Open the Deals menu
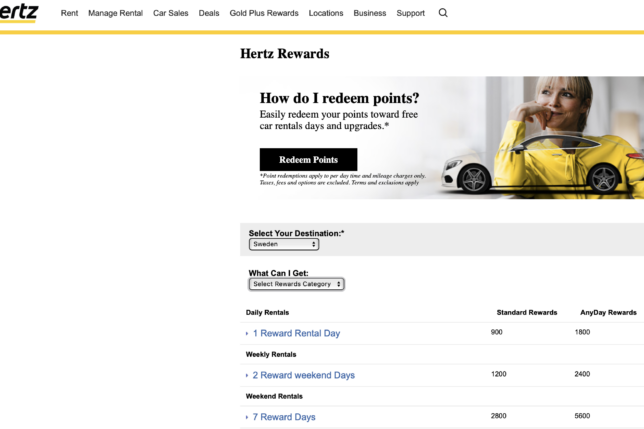Image resolution: width=644 pixels, height=429 pixels. (x=209, y=13)
